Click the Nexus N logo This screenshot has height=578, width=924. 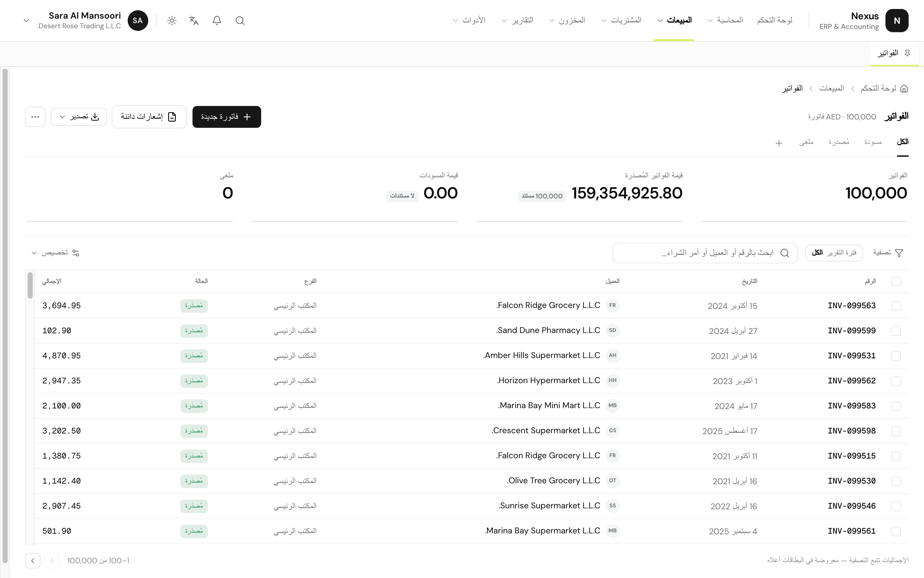897,21
